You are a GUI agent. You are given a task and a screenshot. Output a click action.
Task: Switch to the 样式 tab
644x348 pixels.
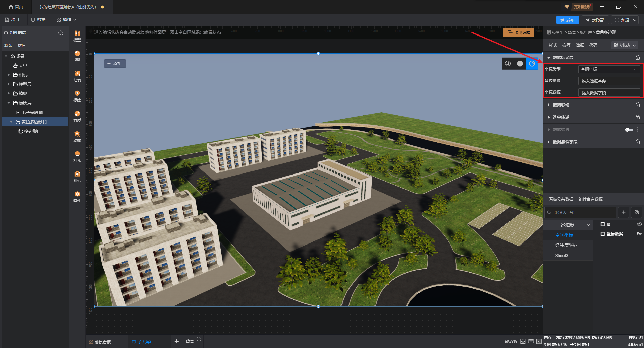[x=553, y=45]
